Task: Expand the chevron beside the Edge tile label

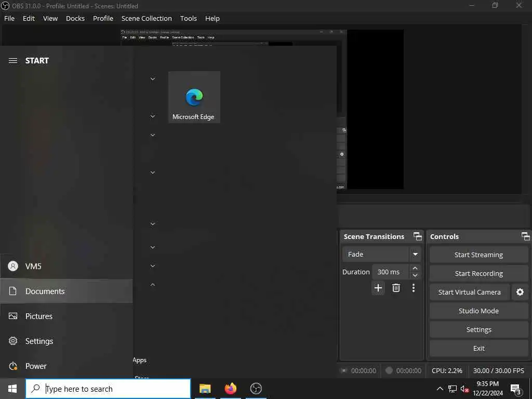Action: coord(153,116)
